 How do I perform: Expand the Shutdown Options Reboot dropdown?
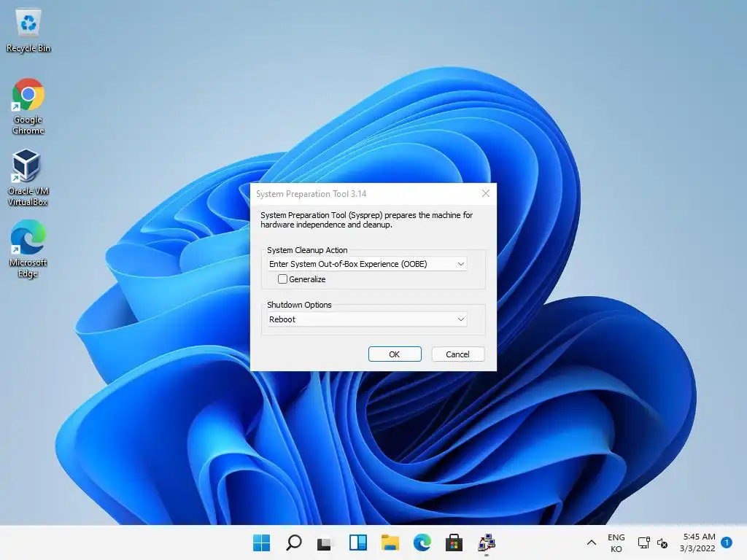coord(367,319)
